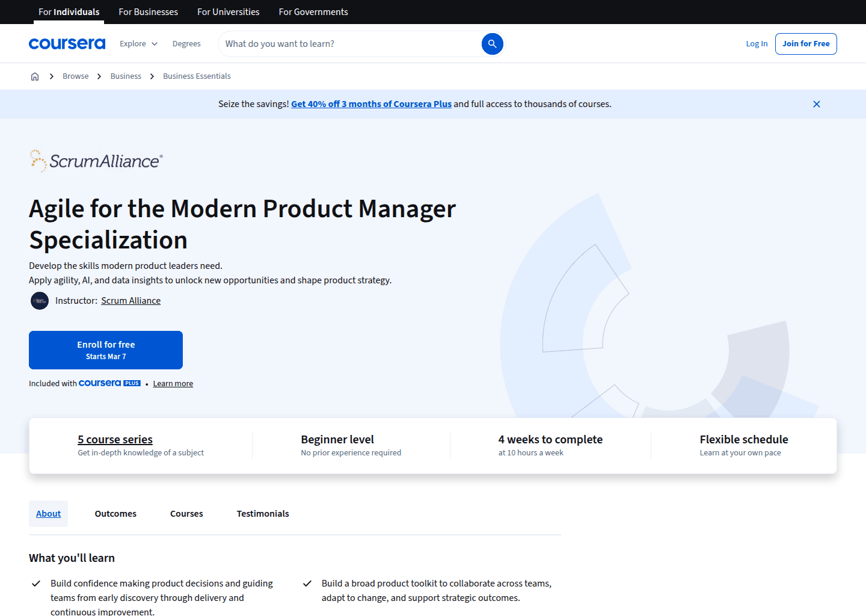Switch to the Courses tab

[186, 514]
